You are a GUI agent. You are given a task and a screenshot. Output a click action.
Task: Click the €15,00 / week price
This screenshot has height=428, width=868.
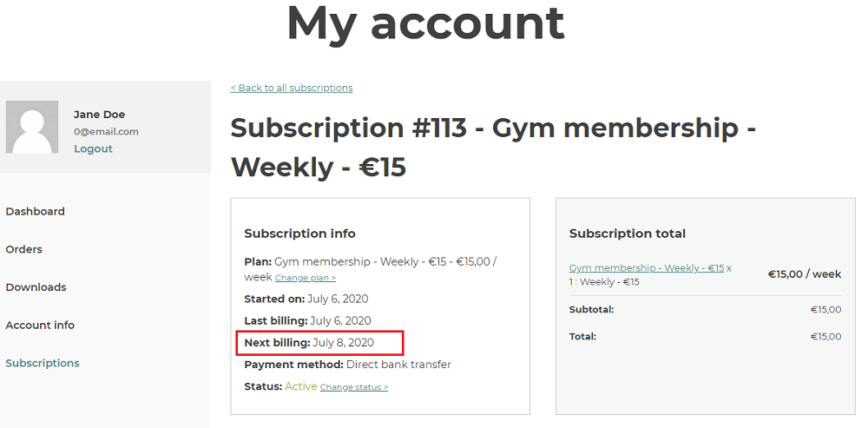[x=805, y=274]
